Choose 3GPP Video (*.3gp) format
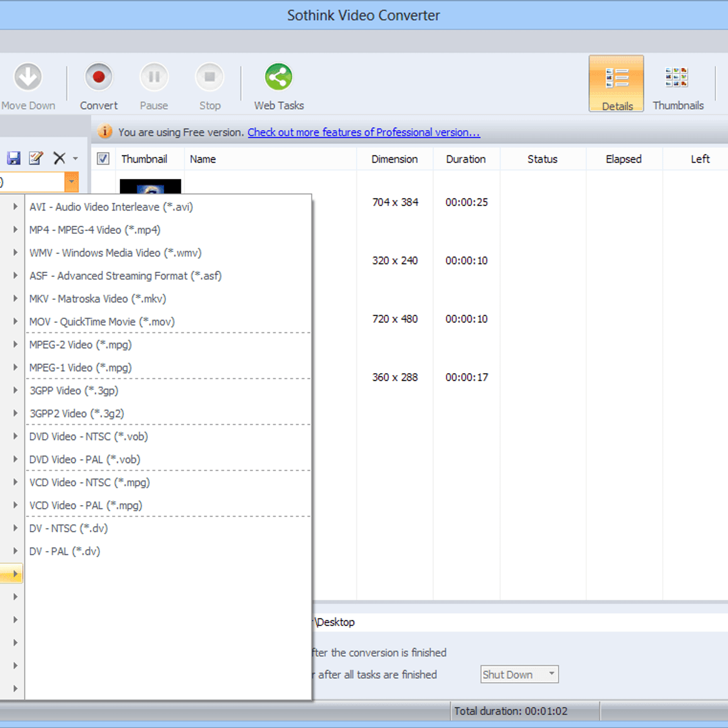This screenshot has width=728, height=728. tap(168, 391)
